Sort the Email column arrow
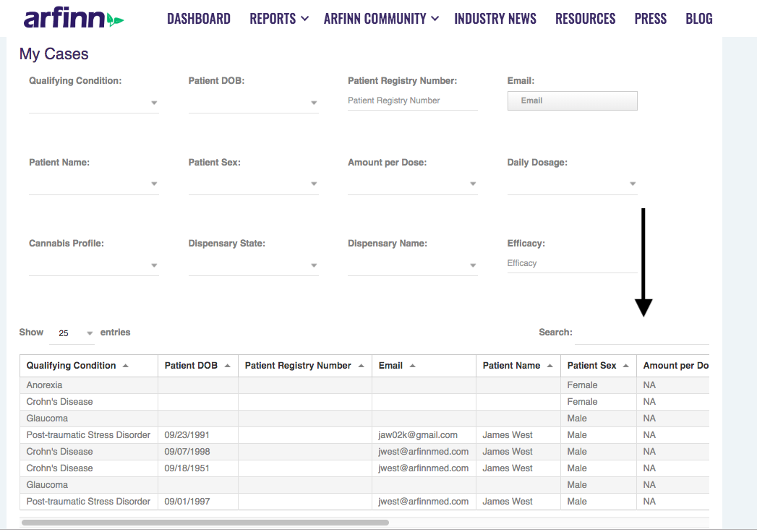This screenshot has width=757, height=532. (413, 366)
